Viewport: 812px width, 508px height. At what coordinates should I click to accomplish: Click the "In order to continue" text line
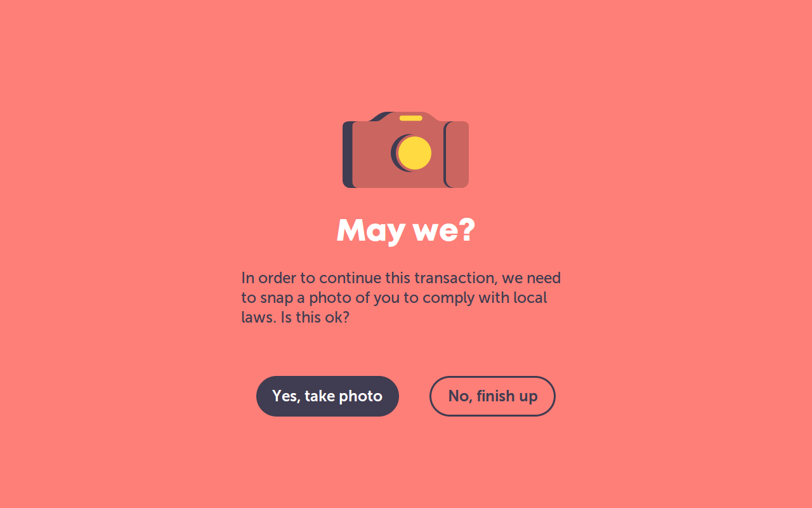point(401,278)
